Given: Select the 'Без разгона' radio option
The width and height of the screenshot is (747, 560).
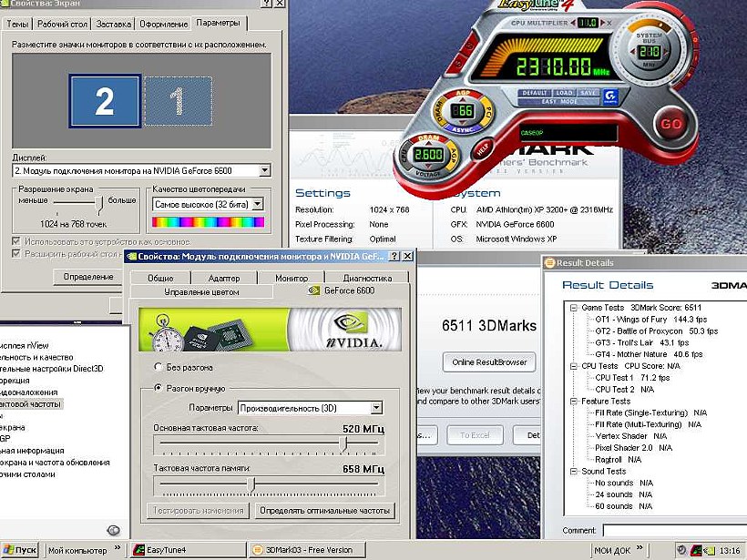Looking at the screenshot, I should point(159,367).
